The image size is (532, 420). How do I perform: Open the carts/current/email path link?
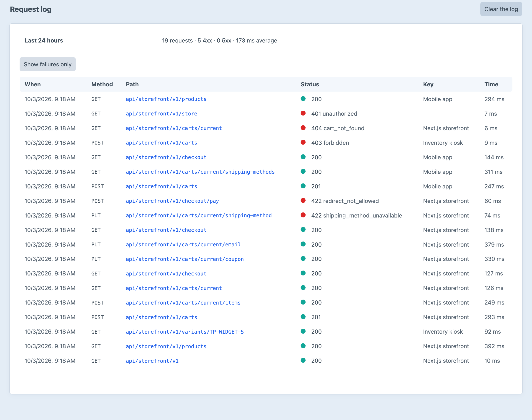(x=183, y=244)
